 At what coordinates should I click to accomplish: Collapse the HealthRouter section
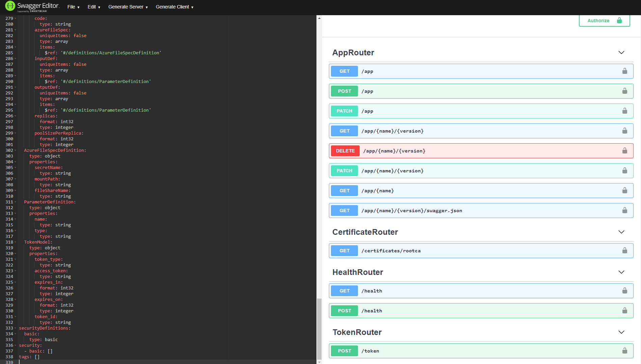pyautogui.click(x=621, y=272)
